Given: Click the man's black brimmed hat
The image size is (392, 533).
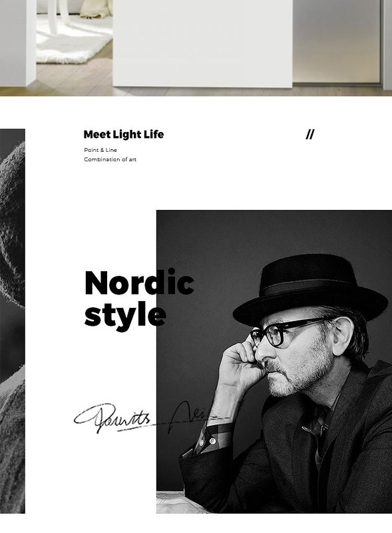Looking at the screenshot, I should [x=309, y=289].
